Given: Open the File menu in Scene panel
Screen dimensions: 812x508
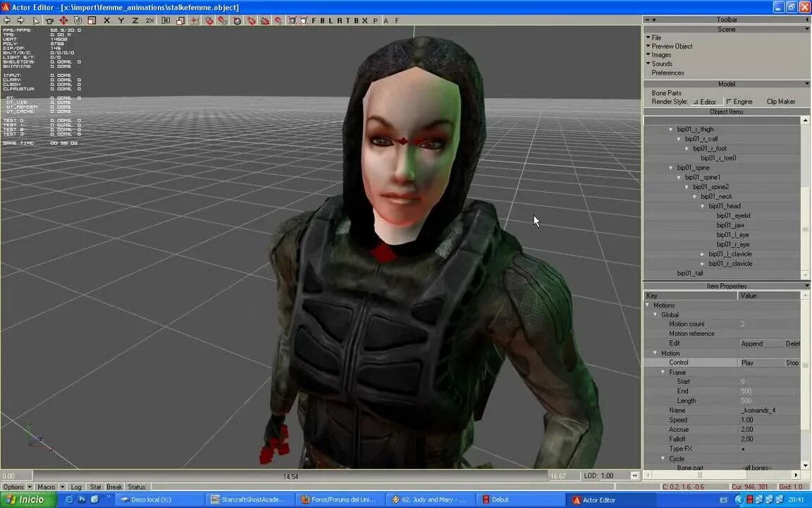Looking at the screenshot, I should [x=656, y=37].
